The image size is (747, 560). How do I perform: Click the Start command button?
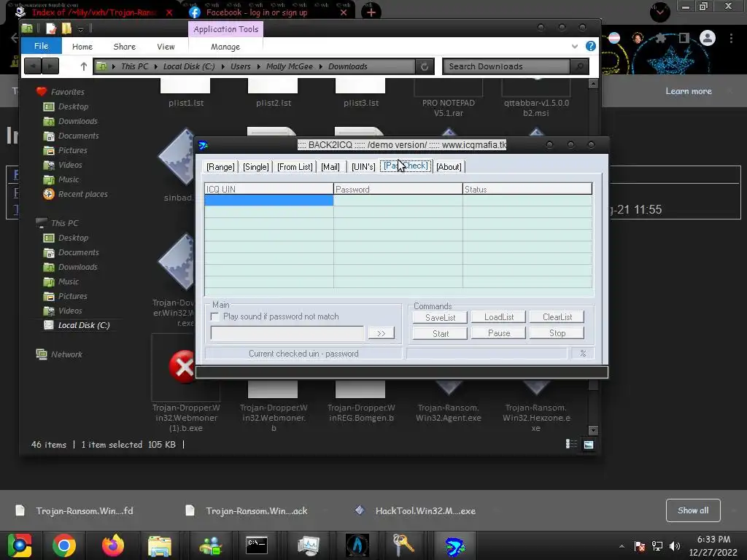(440, 333)
